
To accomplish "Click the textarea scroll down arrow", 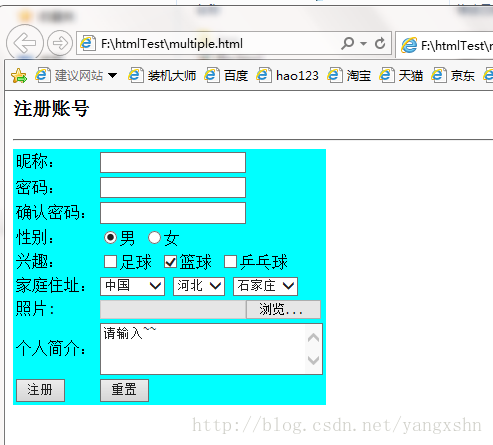I will tap(313, 360).
